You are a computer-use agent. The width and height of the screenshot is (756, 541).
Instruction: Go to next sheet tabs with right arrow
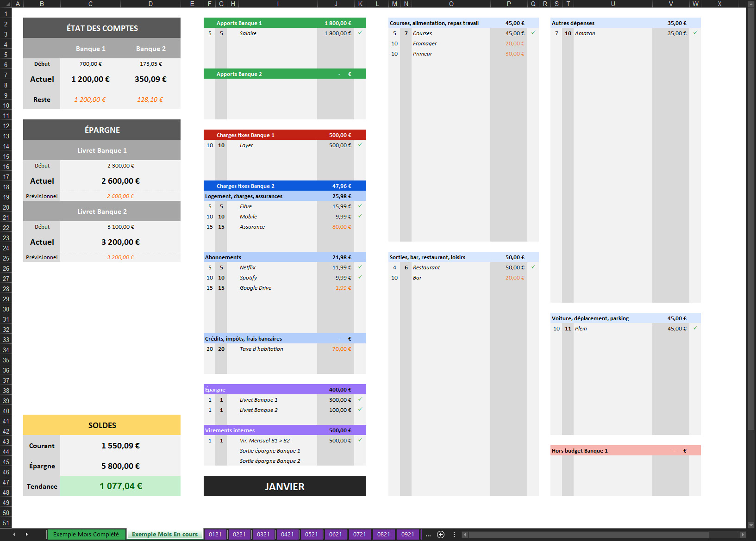pyautogui.click(x=27, y=535)
